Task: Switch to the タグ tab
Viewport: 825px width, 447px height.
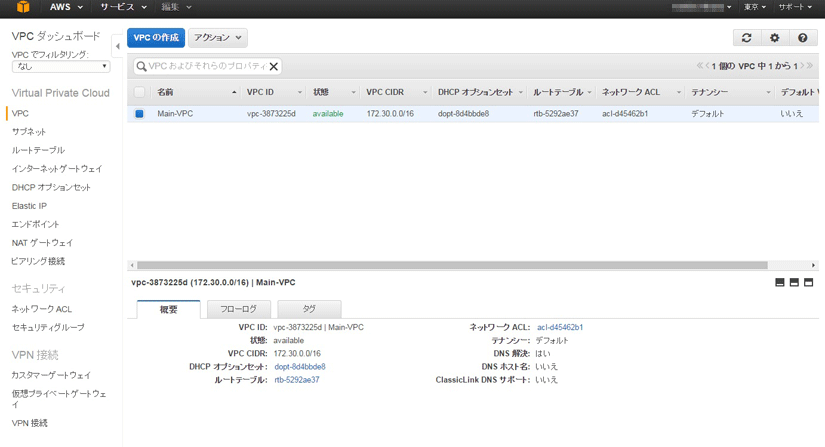Action: tap(309, 310)
